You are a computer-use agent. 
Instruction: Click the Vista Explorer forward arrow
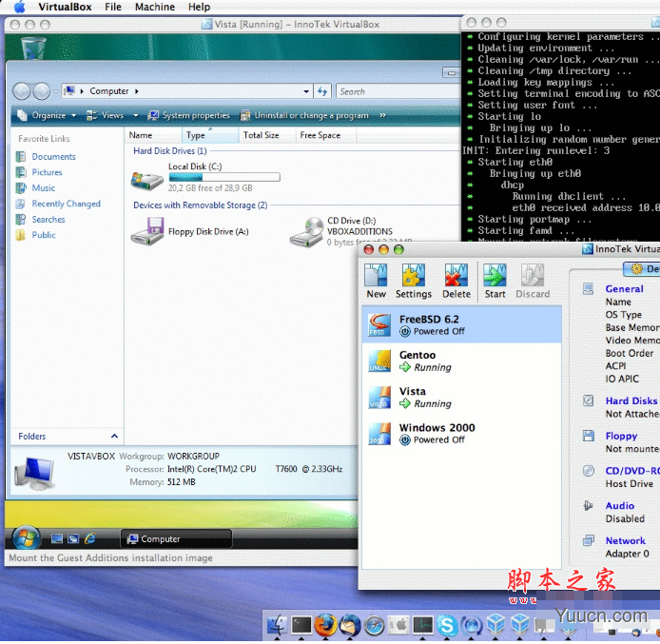(x=42, y=91)
